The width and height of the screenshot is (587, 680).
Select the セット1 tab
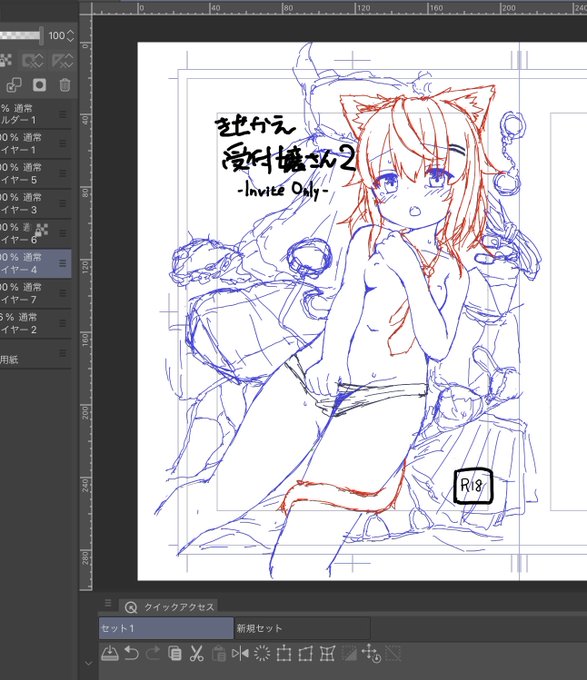click(166, 628)
